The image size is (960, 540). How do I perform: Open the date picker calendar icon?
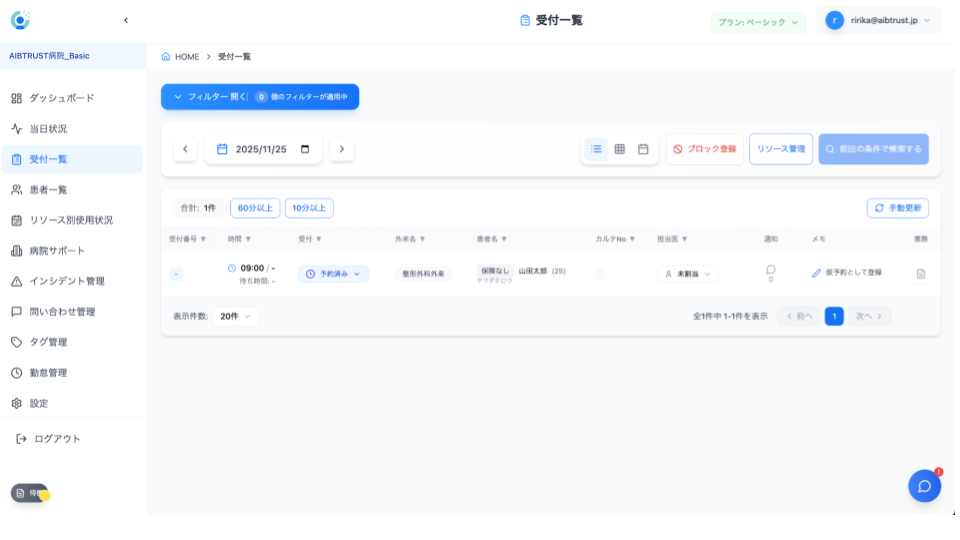click(x=305, y=149)
